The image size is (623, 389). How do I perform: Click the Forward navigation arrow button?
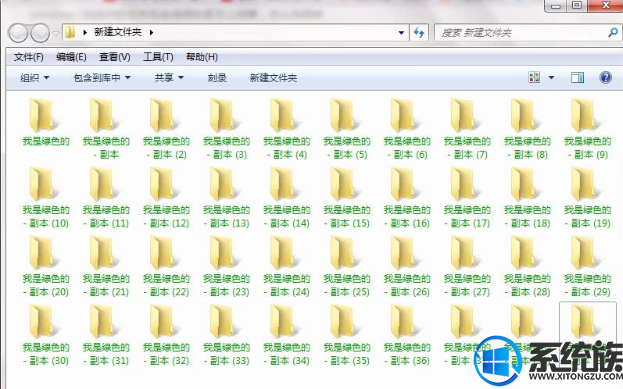40,33
